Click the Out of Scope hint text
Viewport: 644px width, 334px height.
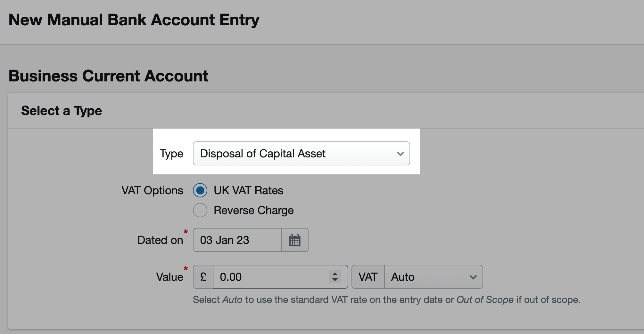[x=485, y=299]
